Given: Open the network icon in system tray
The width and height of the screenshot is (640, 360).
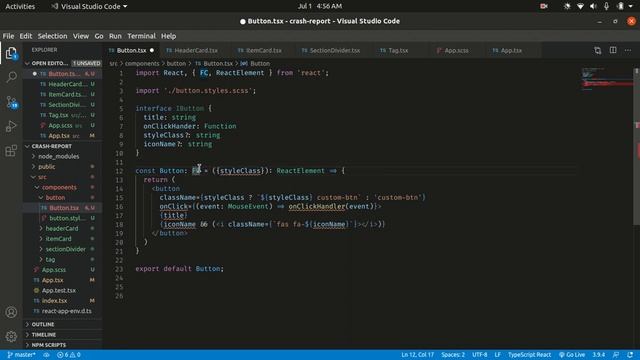Looking at the screenshot, I should click(580, 6).
